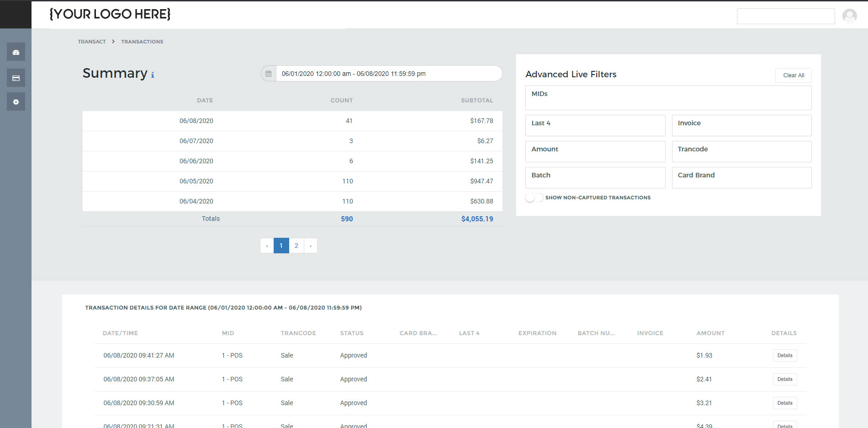Open Details for the $1.93 transaction
This screenshot has width=868, height=428.
[x=784, y=355]
